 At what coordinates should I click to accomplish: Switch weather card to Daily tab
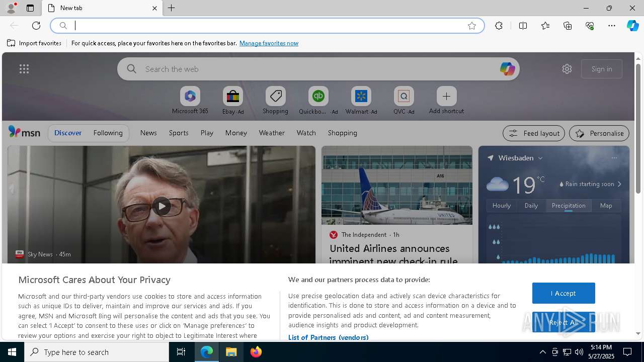click(531, 206)
